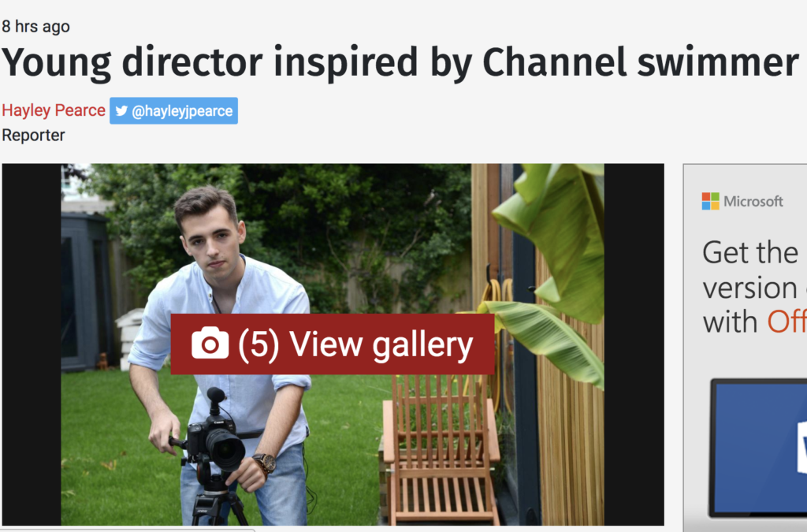
Task: Click the left black bar of gallery image
Action: [x=32, y=344]
